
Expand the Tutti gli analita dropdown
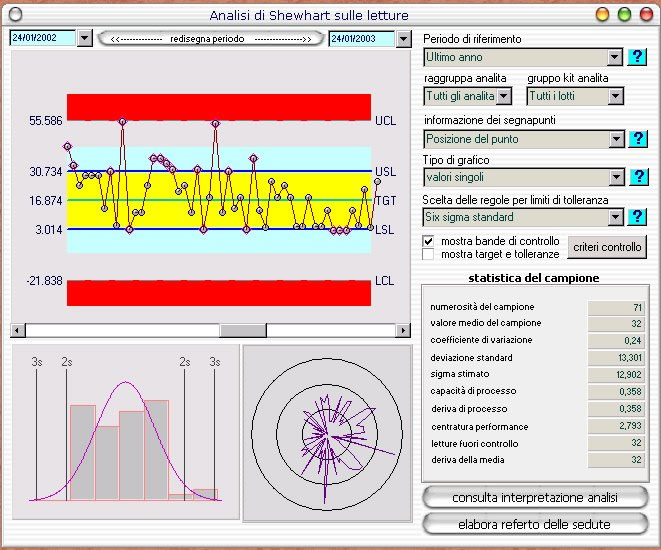pos(504,97)
